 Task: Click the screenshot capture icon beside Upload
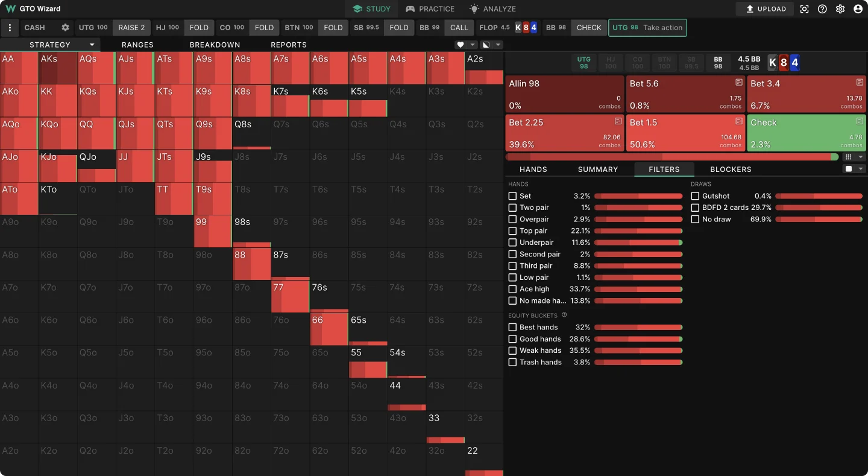point(804,9)
